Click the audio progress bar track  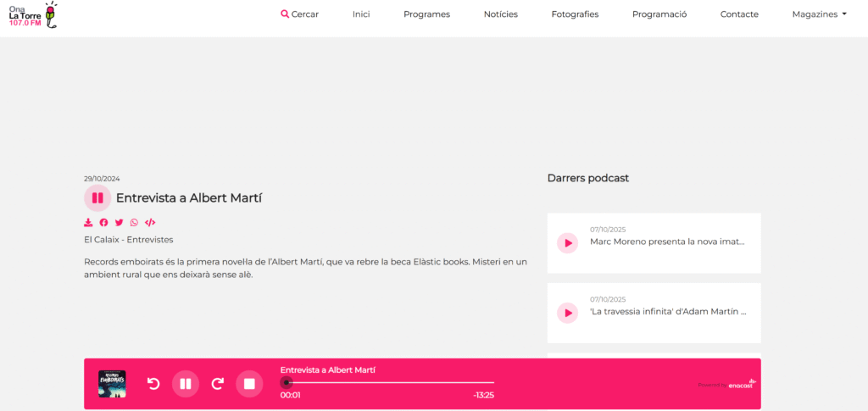click(x=390, y=382)
